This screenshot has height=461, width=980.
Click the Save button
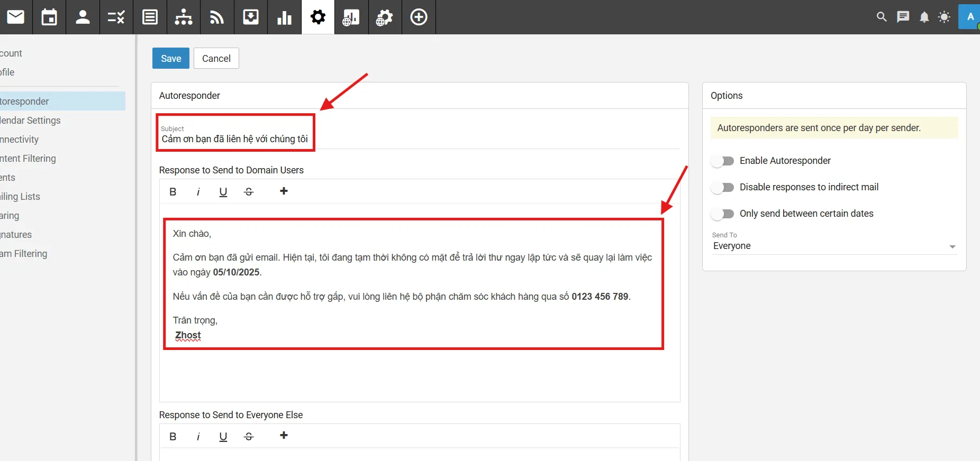coord(171,58)
